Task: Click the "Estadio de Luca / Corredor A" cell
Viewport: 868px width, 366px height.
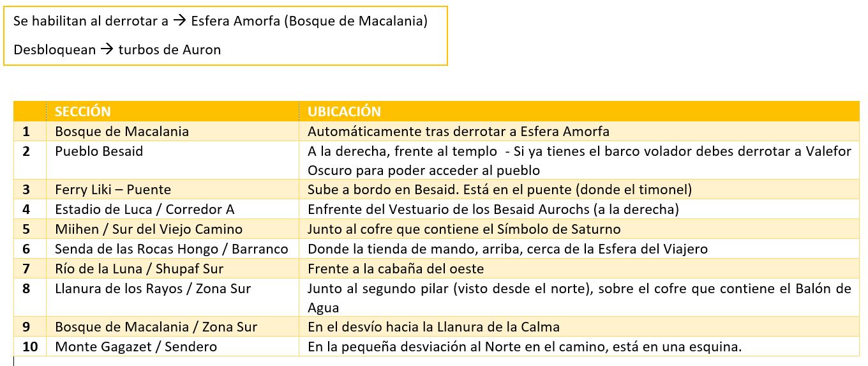Action: point(145,209)
